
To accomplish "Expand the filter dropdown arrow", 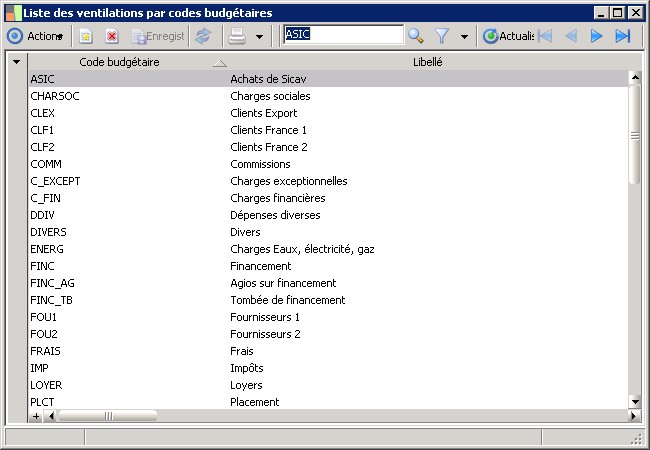I will click(465, 36).
